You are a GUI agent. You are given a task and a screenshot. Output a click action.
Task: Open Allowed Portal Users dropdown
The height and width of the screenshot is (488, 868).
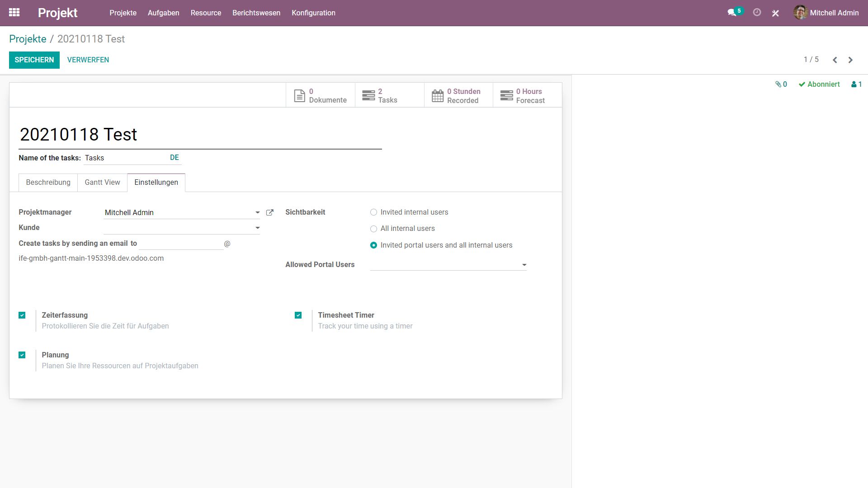(x=524, y=265)
